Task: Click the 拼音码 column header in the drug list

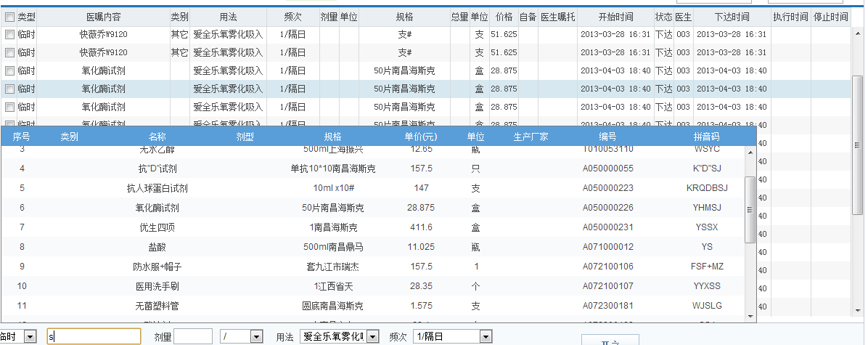Action: coord(705,137)
